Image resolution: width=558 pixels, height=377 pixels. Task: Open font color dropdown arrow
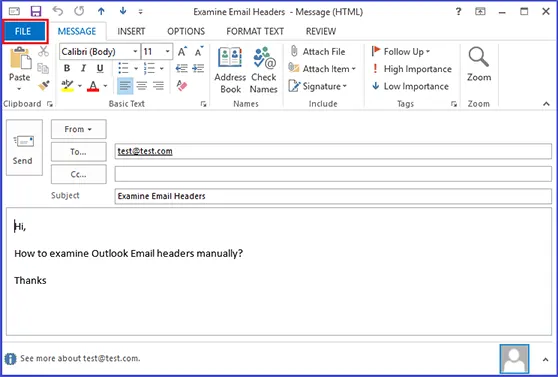point(105,86)
